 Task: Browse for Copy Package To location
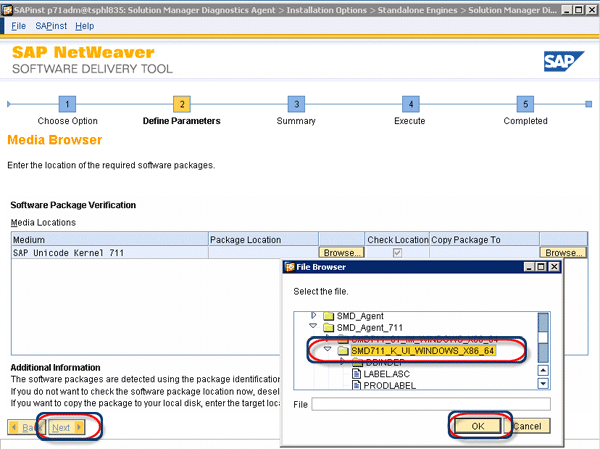click(x=563, y=253)
